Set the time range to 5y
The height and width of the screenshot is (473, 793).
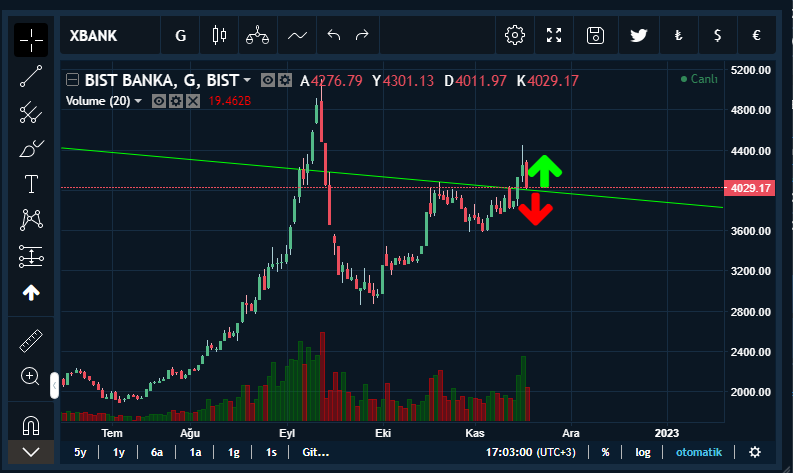(x=80, y=452)
